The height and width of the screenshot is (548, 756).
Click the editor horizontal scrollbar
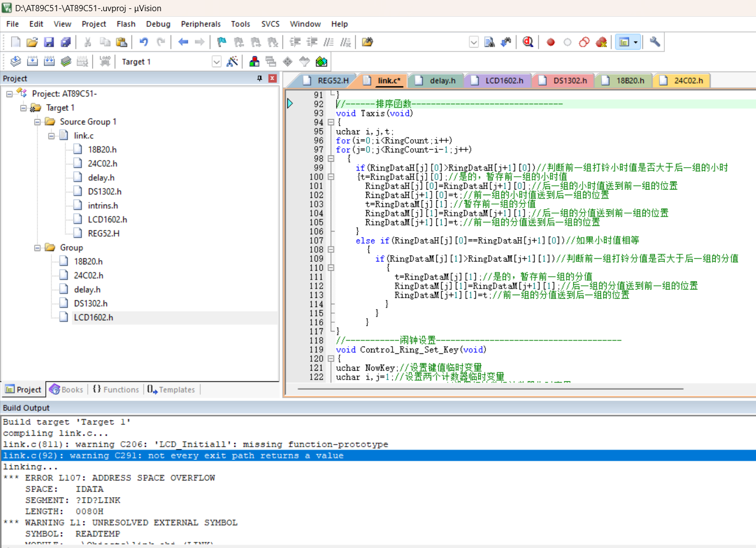point(490,389)
